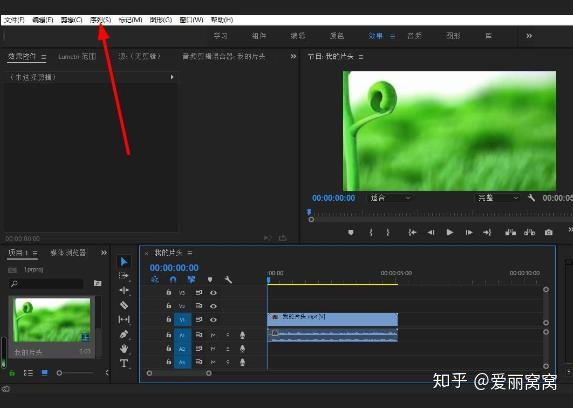Select the Hand tool

coord(124,348)
